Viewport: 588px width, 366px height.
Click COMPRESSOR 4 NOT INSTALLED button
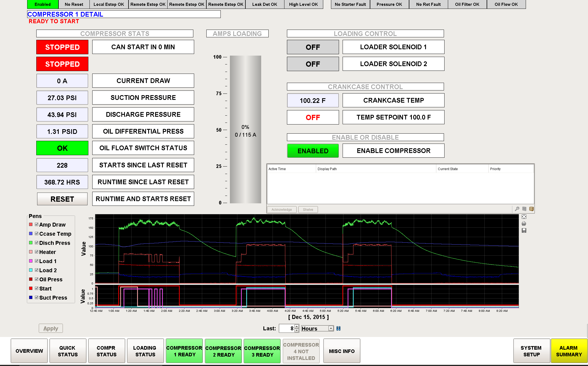click(301, 351)
